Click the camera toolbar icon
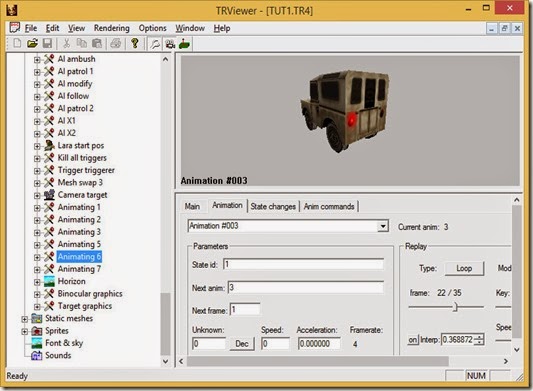The width and height of the screenshot is (533, 391). point(170,44)
